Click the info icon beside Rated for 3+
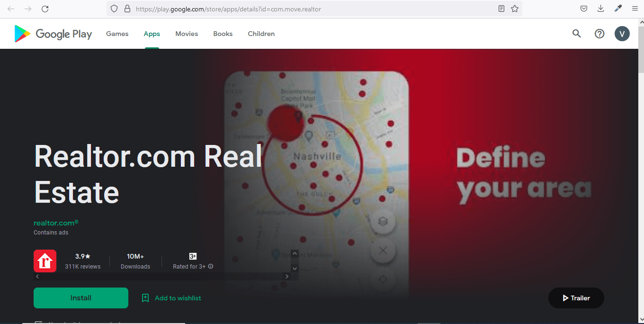Image resolution: width=644 pixels, height=324 pixels. (x=211, y=267)
